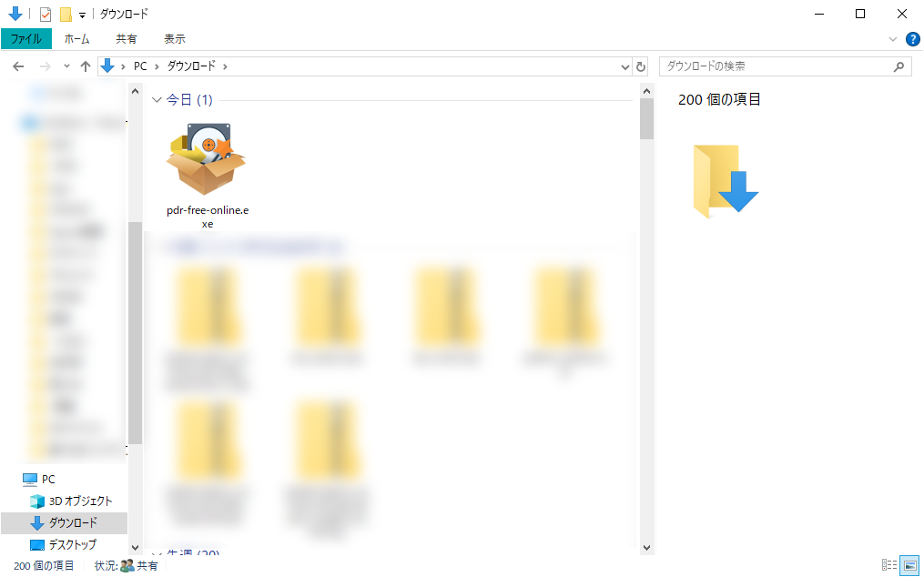
Task: Select デスクトップ in the navigation pane
Action: 63,544
